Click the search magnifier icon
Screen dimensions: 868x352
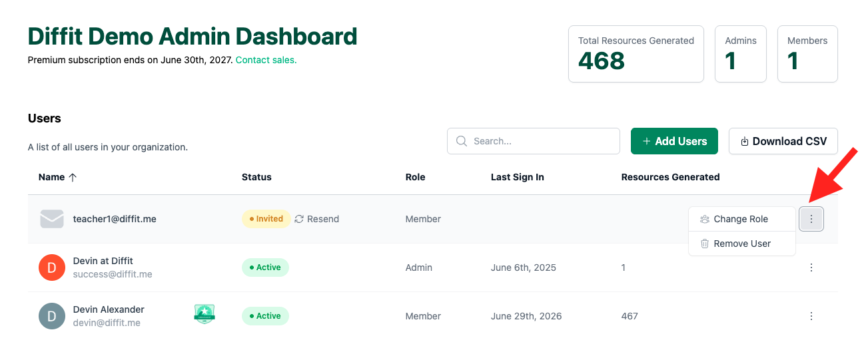(462, 141)
